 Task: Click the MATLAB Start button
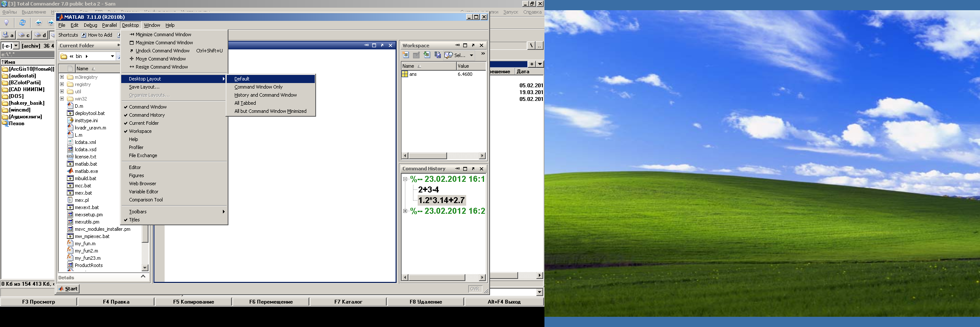click(68, 289)
